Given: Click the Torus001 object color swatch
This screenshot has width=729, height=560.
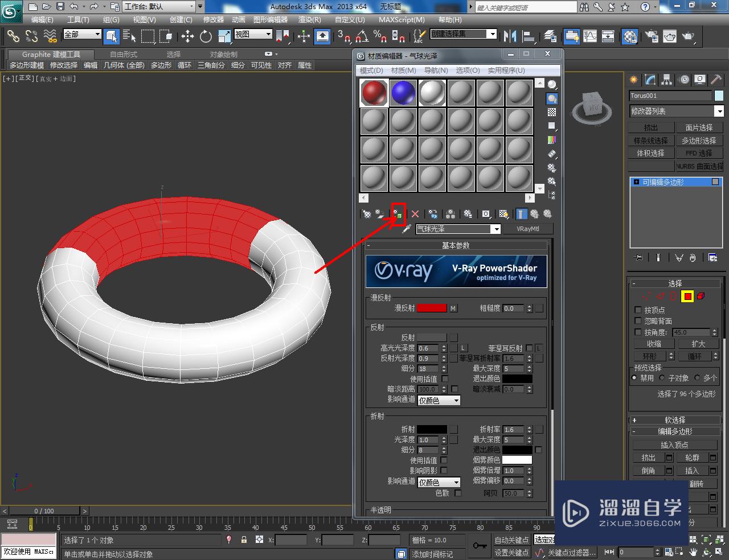Looking at the screenshot, I should pos(719,96).
